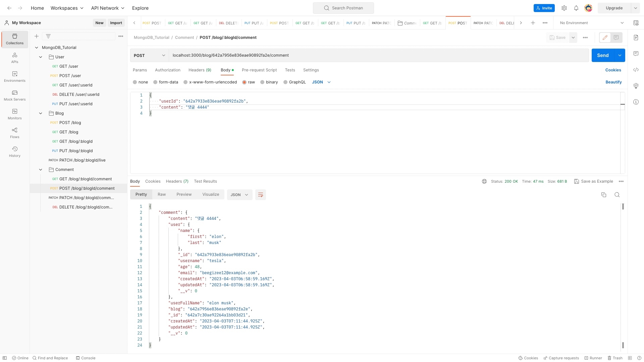Screen dimensions: 644x362
Task: Switch to the Pre-request Script tab
Action: (x=259, y=70)
